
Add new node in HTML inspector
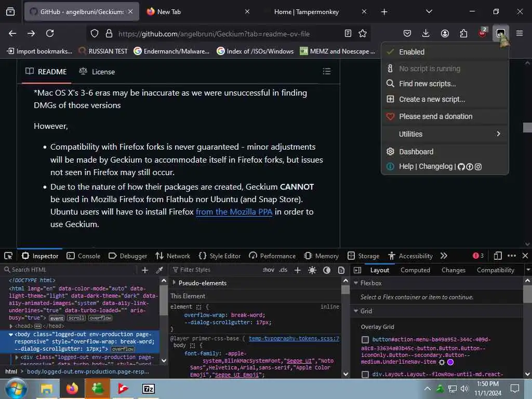[x=145, y=270]
